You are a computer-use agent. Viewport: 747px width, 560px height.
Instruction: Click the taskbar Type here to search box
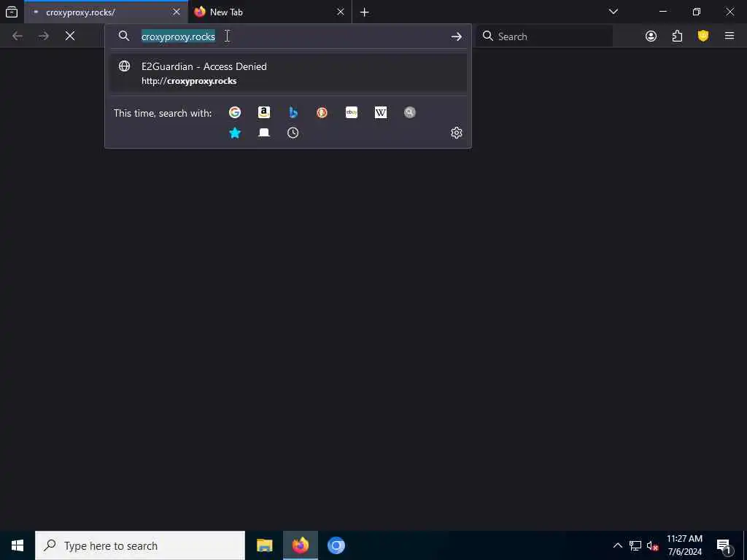tap(140, 545)
